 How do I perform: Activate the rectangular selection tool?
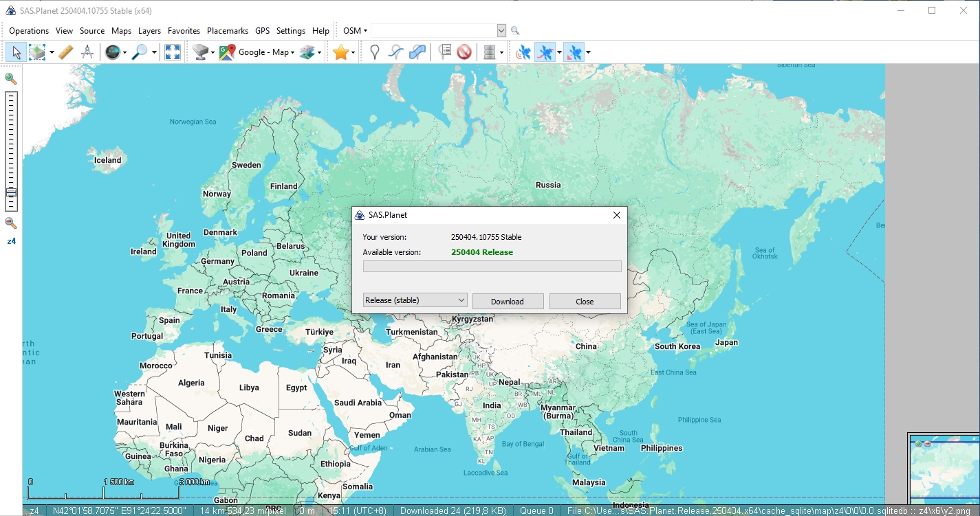tap(36, 52)
